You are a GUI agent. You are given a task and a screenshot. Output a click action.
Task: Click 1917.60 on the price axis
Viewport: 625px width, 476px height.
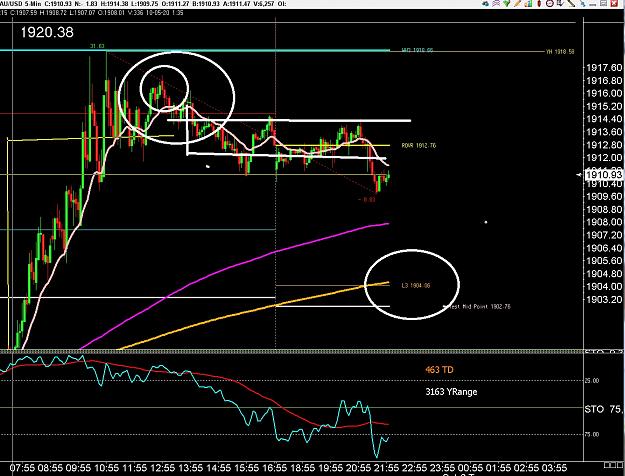(x=604, y=68)
